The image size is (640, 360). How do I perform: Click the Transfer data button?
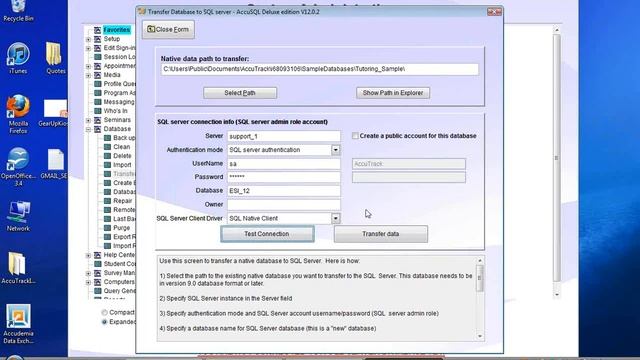pyautogui.click(x=380, y=234)
